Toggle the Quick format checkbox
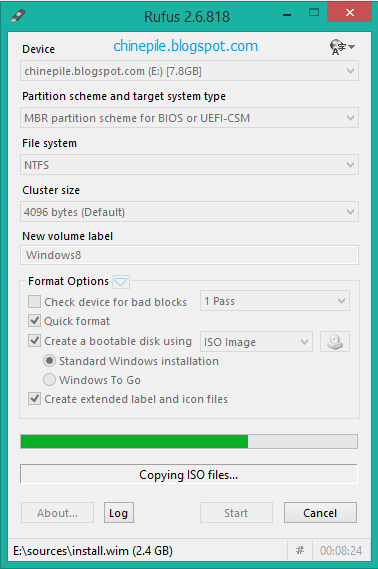Image resolution: width=378 pixels, height=569 pixels. [34, 321]
